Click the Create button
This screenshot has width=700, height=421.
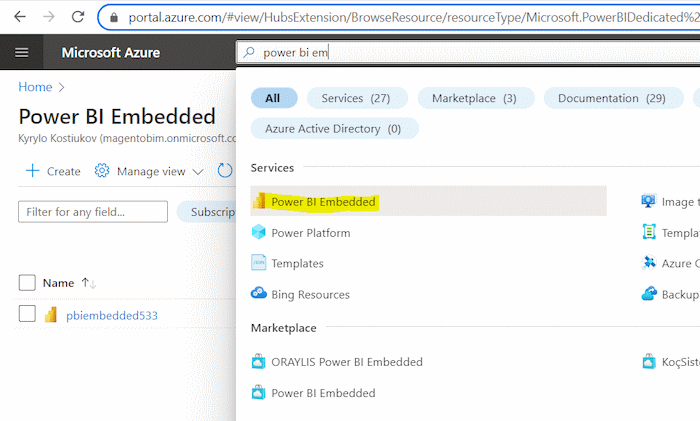tap(53, 171)
